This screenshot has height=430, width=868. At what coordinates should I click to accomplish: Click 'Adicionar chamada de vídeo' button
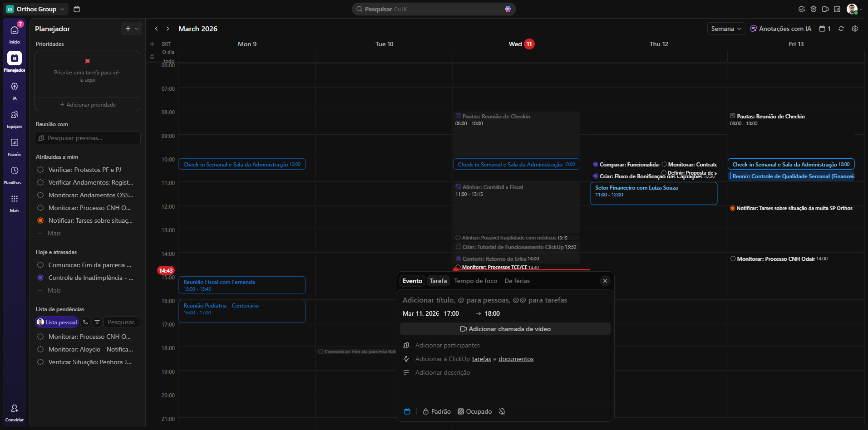tap(505, 329)
